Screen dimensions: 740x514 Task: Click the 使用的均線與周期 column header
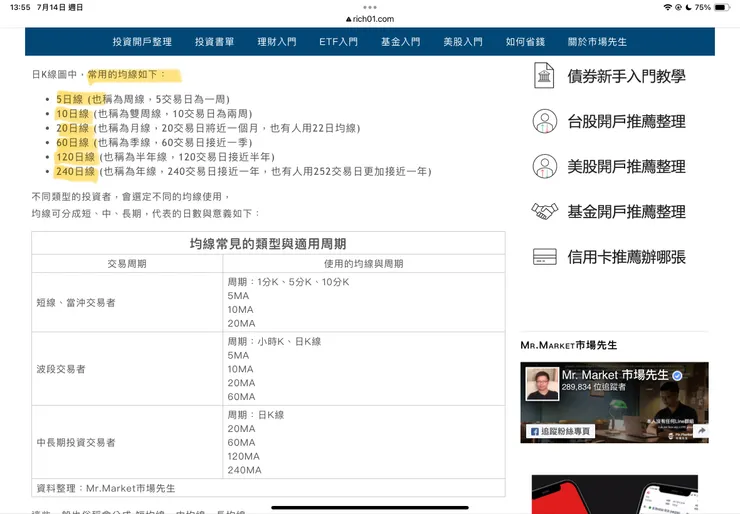363,264
